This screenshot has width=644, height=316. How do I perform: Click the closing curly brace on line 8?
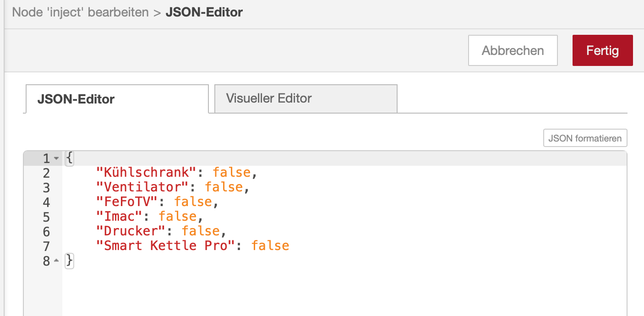[x=69, y=261]
